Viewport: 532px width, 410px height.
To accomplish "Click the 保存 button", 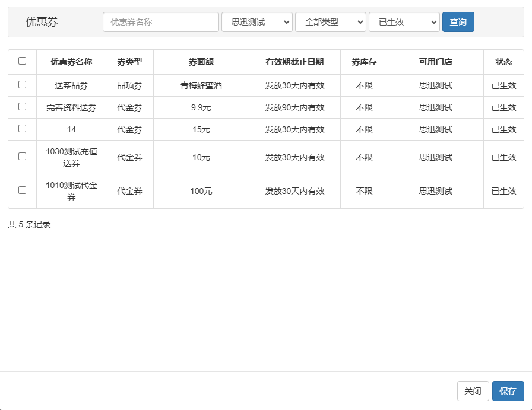I will (508, 391).
